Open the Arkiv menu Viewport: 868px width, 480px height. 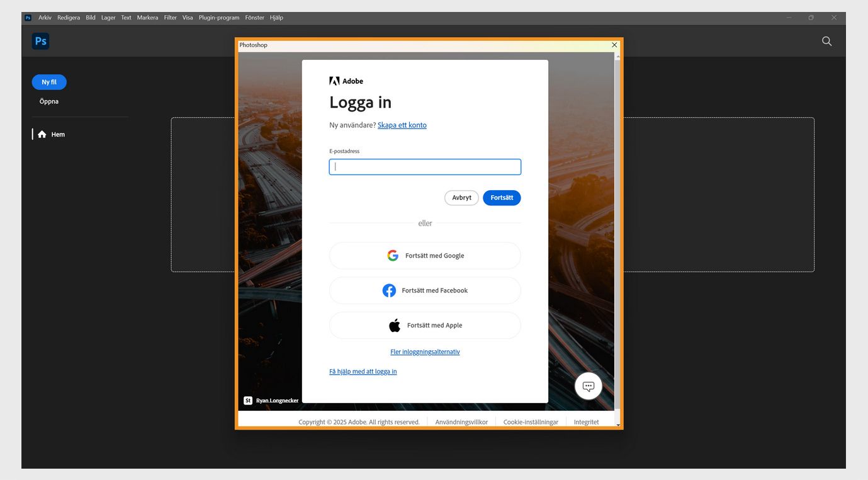pyautogui.click(x=45, y=18)
